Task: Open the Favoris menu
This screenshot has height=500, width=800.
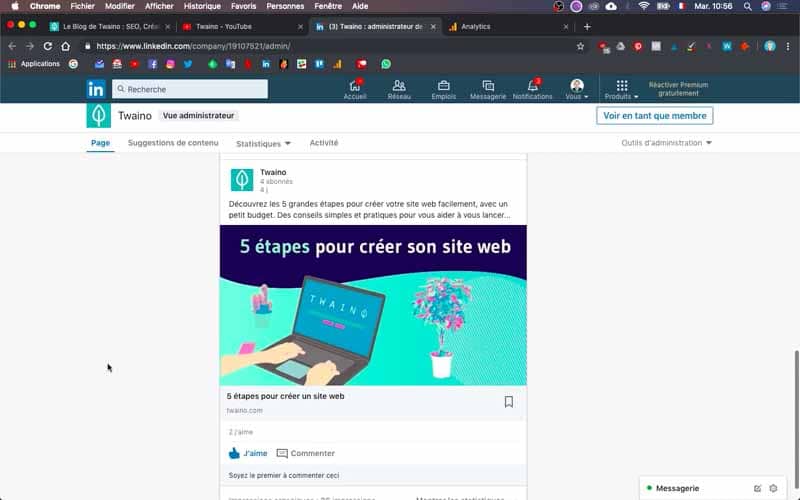Action: pyautogui.click(x=243, y=6)
